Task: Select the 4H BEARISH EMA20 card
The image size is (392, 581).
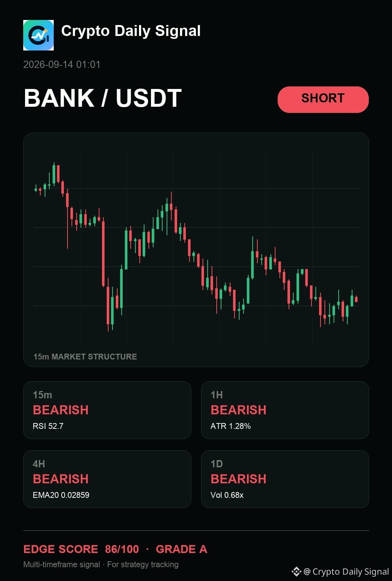Action: [x=107, y=479]
